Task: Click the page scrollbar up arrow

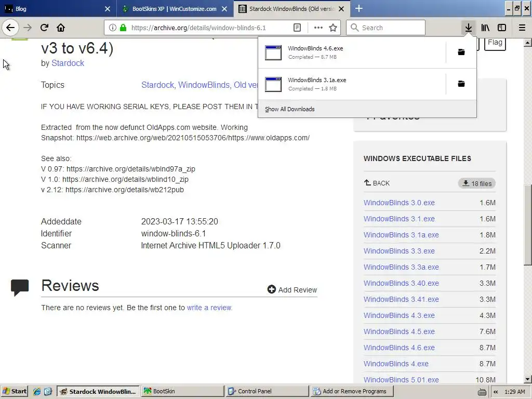Action: click(x=528, y=43)
